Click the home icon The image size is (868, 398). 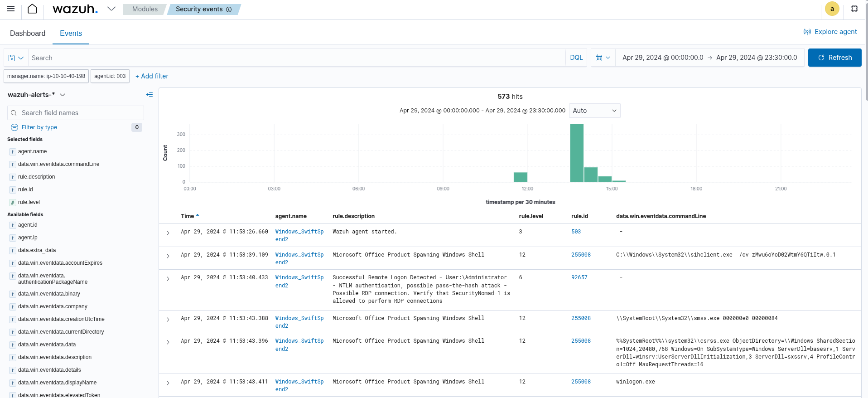(x=32, y=9)
